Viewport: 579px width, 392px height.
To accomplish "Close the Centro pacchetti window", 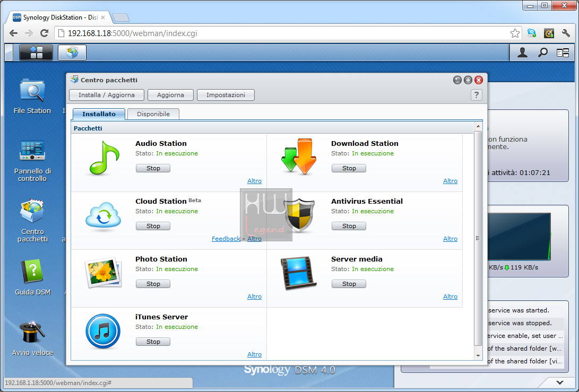I will pyautogui.click(x=479, y=80).
